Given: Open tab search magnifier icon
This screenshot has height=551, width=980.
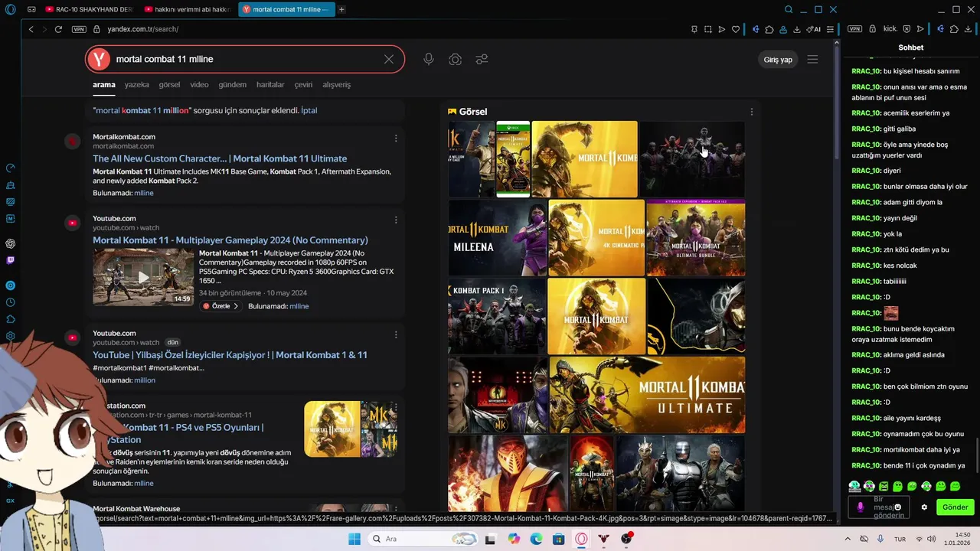Looking at the screenshot, I should (x=789, y=9).
